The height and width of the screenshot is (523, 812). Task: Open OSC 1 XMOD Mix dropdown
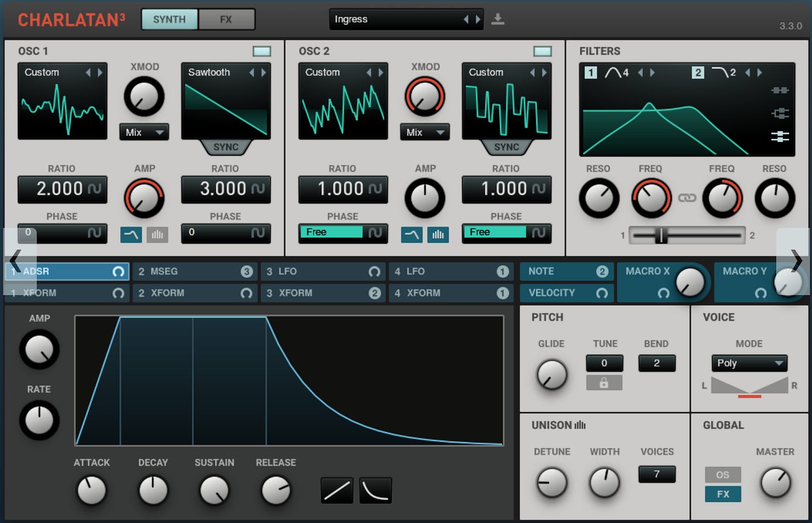pos(144,132)
